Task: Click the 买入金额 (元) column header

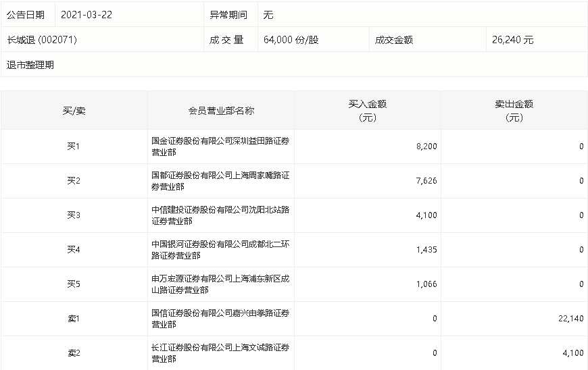Action: [368, 111]
